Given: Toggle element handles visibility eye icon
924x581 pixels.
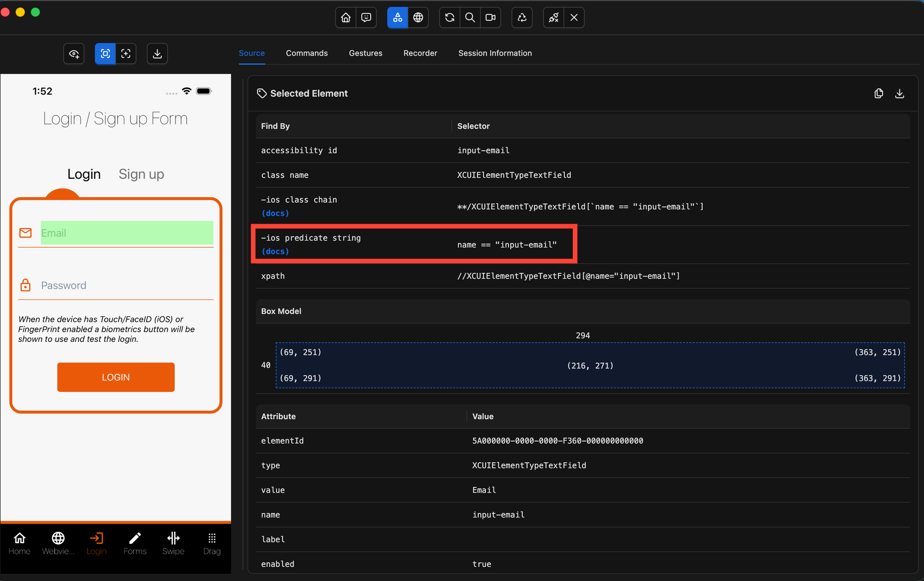Looking at the screenshot, I should 74,54.
